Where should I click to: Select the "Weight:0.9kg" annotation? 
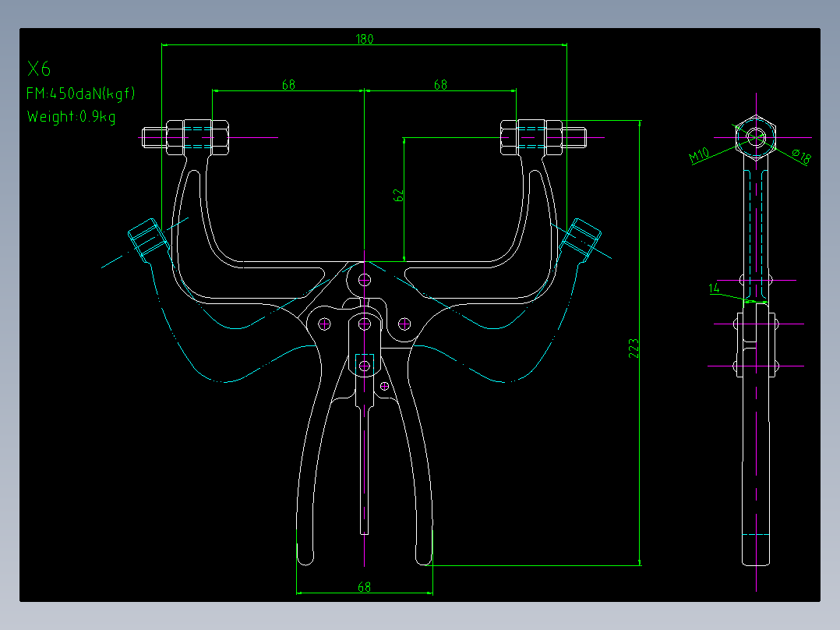tap(71, 117)
